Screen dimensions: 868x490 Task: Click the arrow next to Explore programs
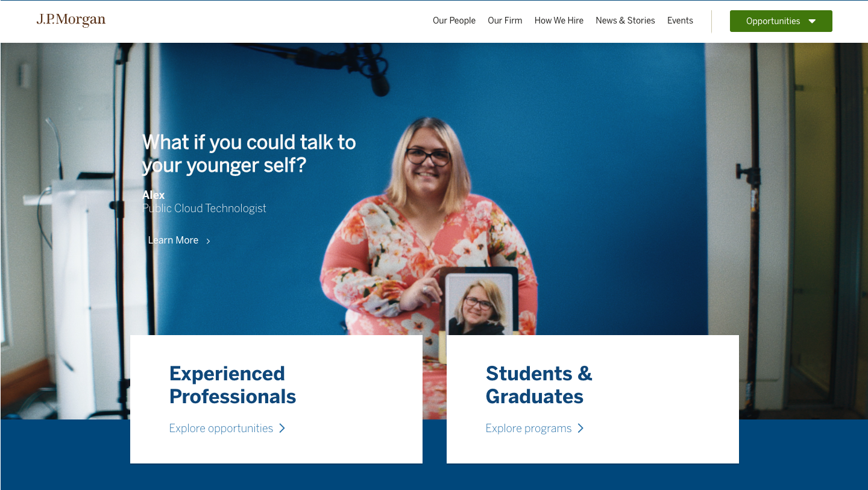pyautogui.click(x=580, y=428)
